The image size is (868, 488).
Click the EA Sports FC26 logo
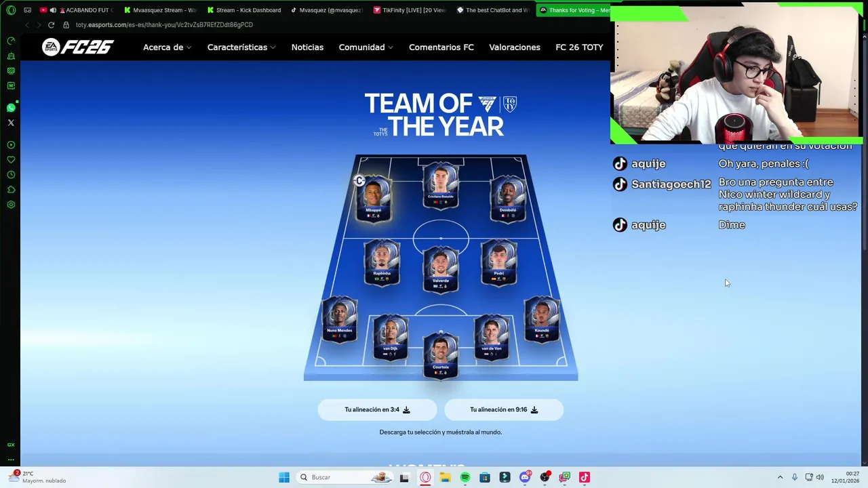point(77,47)
